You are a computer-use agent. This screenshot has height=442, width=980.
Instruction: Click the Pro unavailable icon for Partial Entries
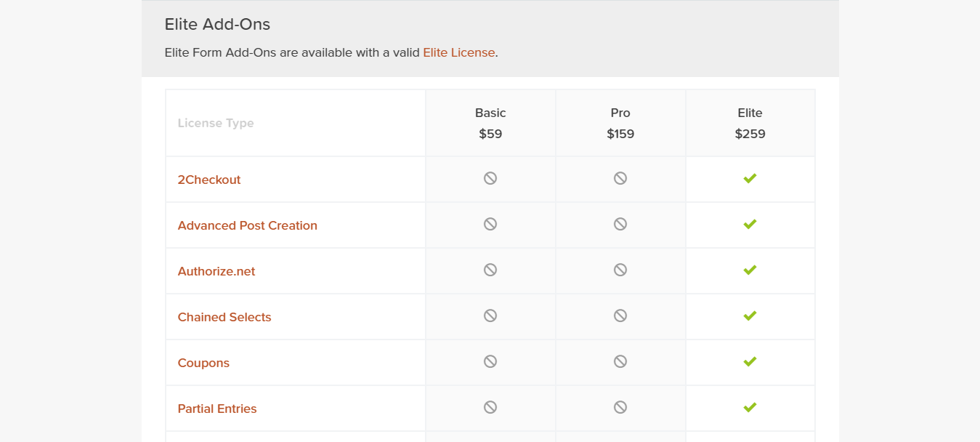point(620,407)
